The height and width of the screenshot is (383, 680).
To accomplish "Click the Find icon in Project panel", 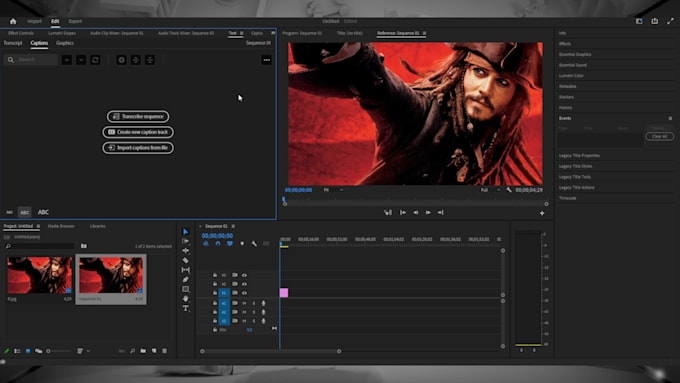I will (132, 351).
